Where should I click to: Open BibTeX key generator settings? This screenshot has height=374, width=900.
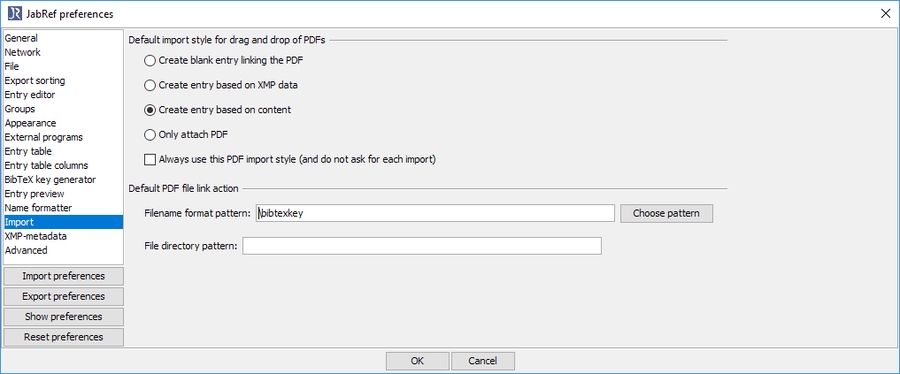[x=63, y=180]
